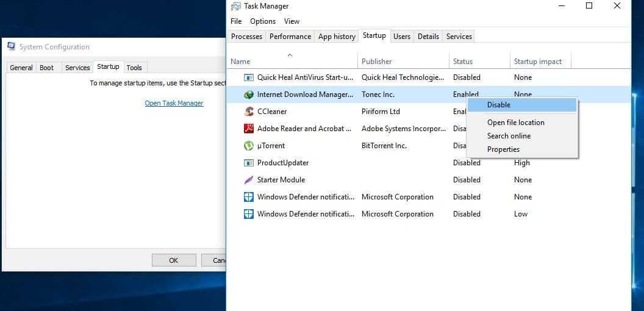Switch to the Performance tab
Screen dimensions: 644x311
[290, 37]
